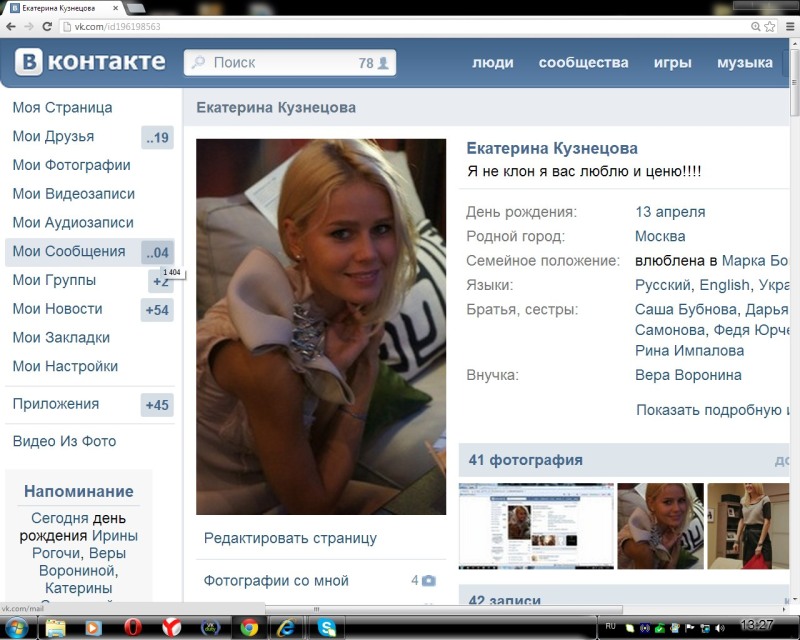
Task: Open Skype from the Windows taskbar
Action: click(326, 627)
